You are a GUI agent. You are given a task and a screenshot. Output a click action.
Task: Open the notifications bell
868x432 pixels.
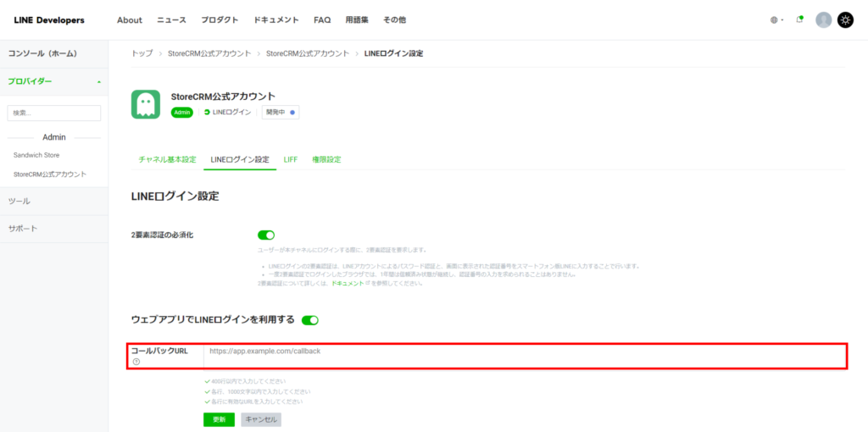pyautogui.click(x=799, y=20)
